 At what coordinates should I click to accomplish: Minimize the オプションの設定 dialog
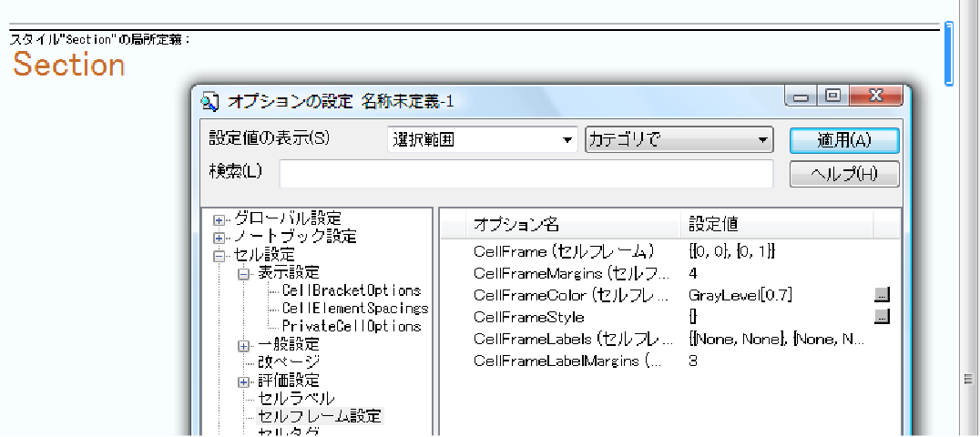[801, 97]
